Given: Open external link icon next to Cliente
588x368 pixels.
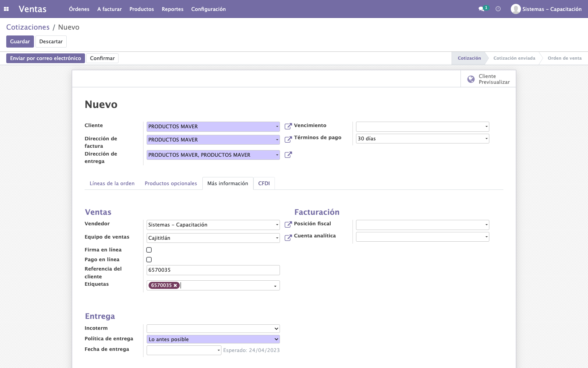Looking at the screenshot, I should pos(288,126).
